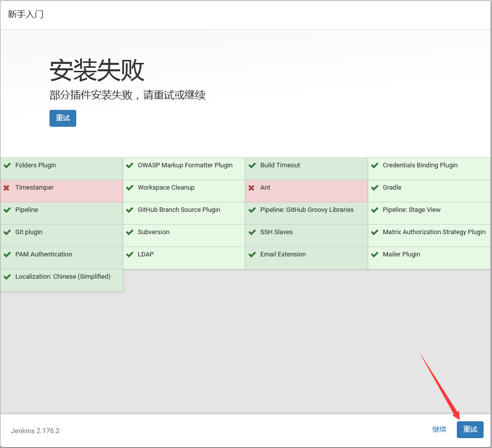Click the check icon beside Git plugin
The height and width of the screenshot is (448, 492).
7,232
